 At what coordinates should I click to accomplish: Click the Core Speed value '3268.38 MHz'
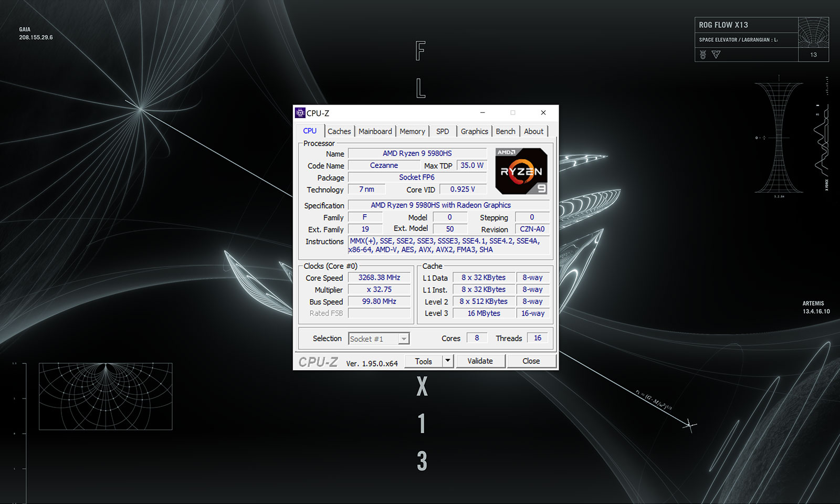pyautogui.click(x=379, y=278)
